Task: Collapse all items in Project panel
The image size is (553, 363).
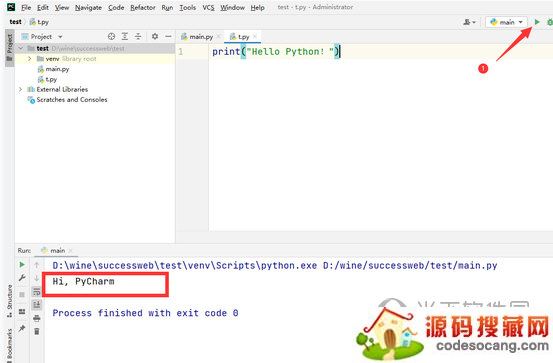Action: (138, 36)
